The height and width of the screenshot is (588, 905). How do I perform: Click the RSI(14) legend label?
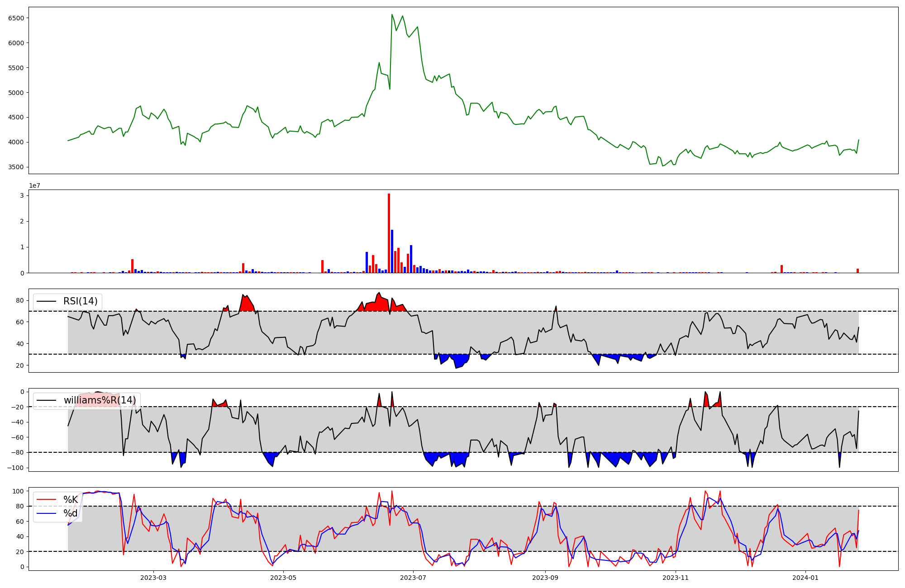[80, 302]
